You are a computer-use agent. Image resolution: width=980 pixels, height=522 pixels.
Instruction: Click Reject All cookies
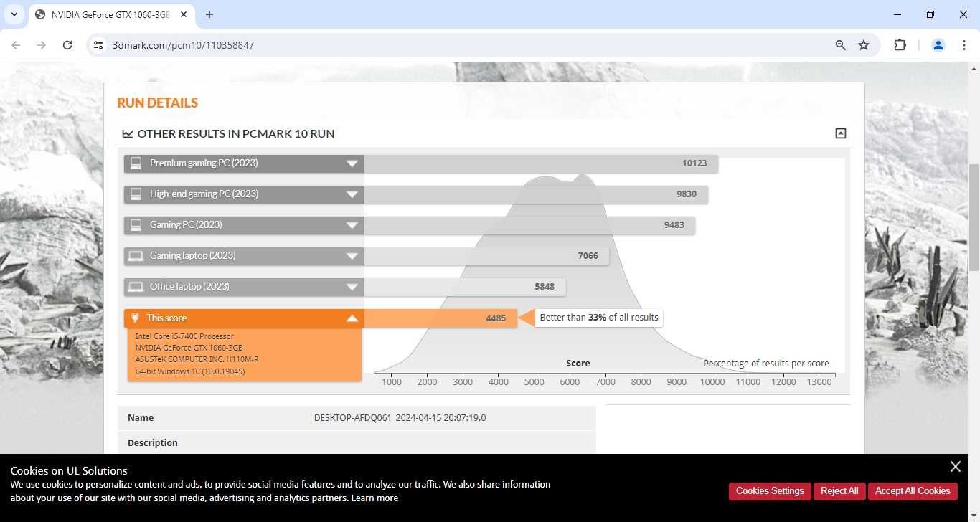click(x=839, y=491)
